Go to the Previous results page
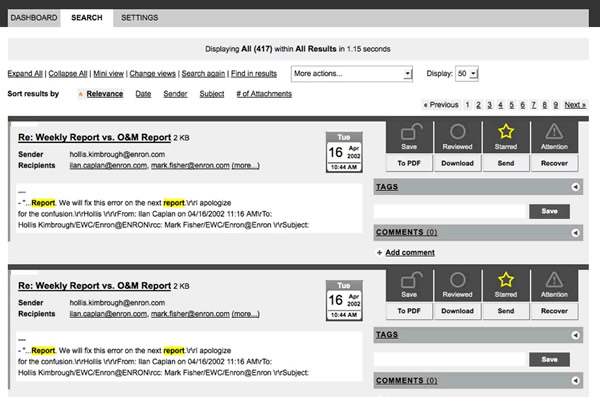 point(441,105)
